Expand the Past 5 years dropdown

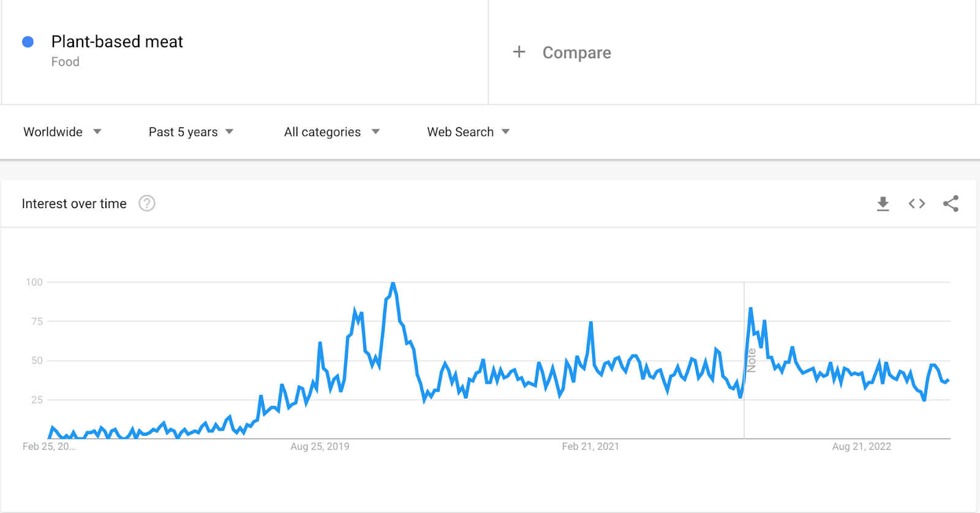pos(190,132)
